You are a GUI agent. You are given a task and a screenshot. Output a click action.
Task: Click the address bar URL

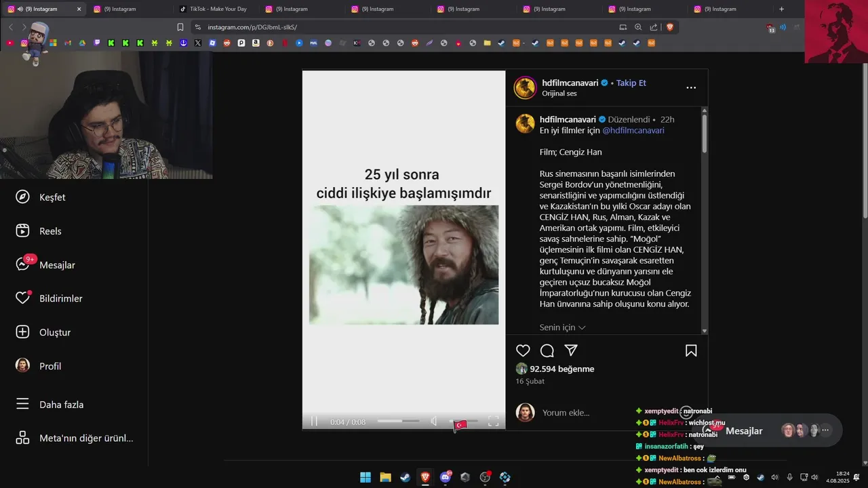pos(252,27)
